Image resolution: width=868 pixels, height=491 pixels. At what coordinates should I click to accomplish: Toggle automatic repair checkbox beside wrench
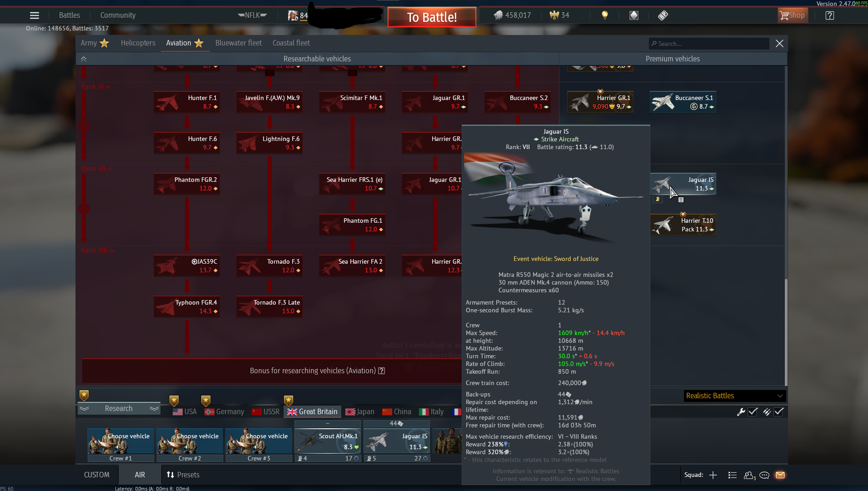point(753,411)
